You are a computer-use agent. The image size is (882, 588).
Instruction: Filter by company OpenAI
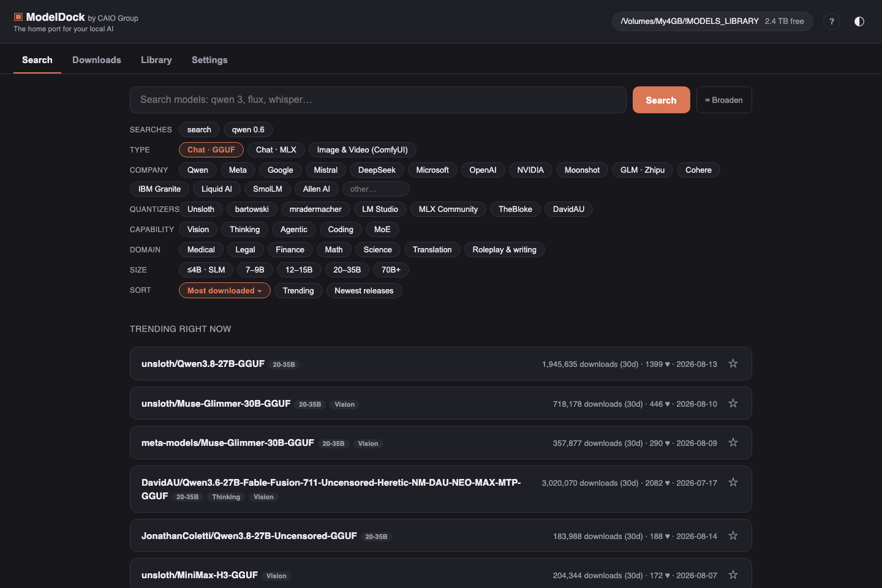tap(483, 170)
